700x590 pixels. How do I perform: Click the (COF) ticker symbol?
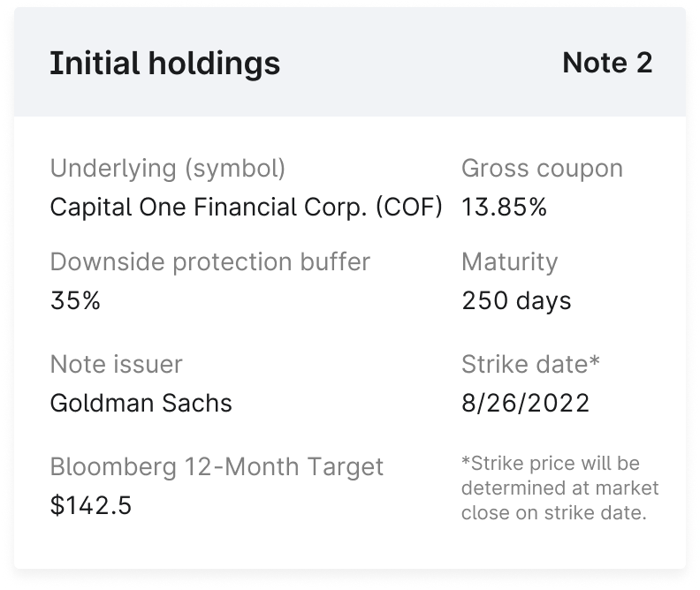[408, 208]
